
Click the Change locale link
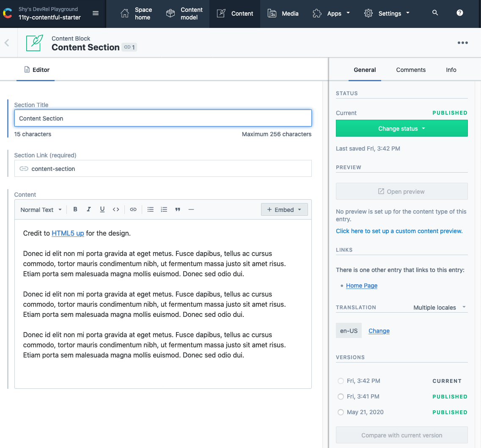pyautogui.click(x=379, y=331)
